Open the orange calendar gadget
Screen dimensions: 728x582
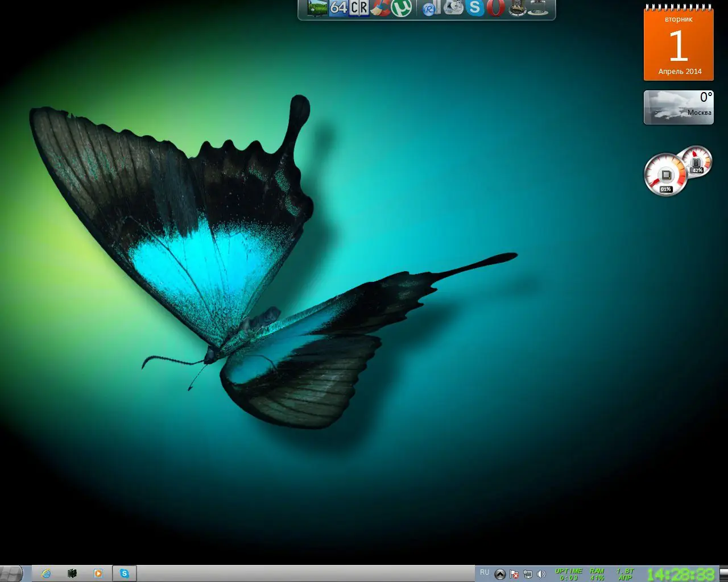(679, 43)
